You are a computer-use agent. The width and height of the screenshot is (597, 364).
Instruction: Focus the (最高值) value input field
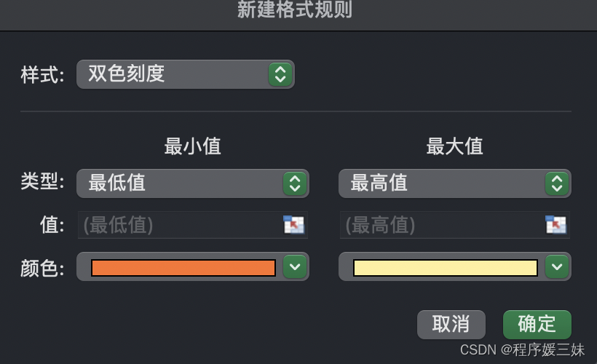440,225
